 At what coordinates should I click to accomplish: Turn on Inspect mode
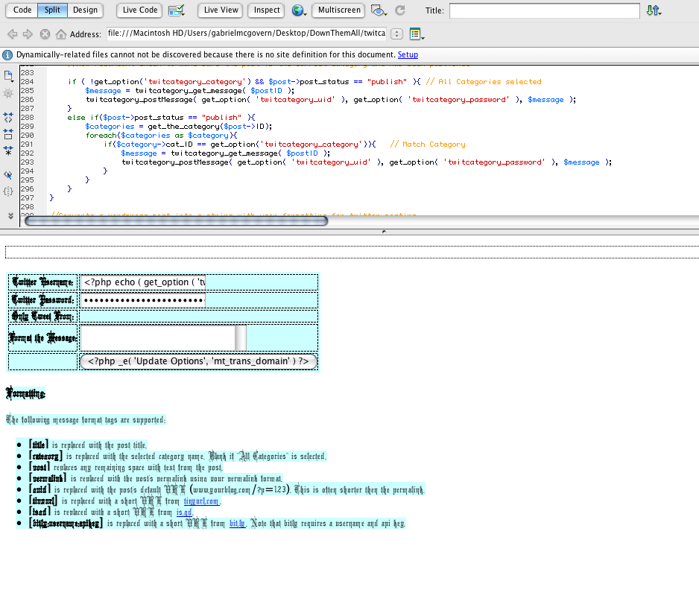point(267,10)
